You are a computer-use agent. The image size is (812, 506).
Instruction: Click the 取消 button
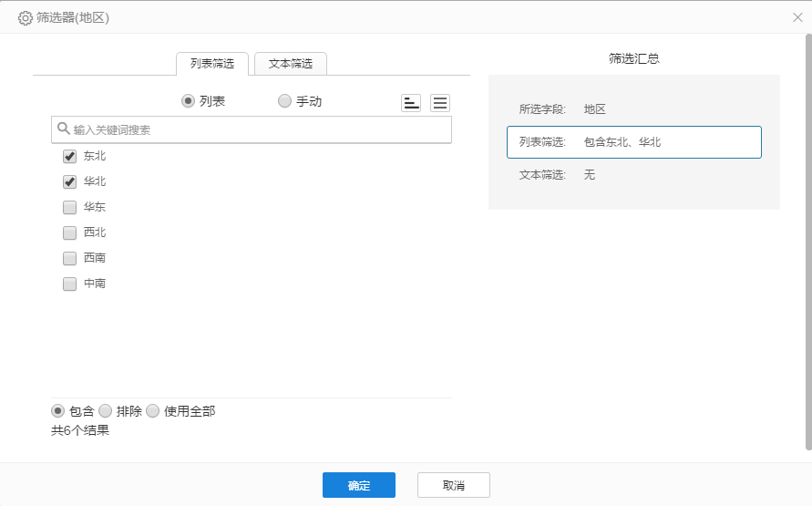coord(453,485)
